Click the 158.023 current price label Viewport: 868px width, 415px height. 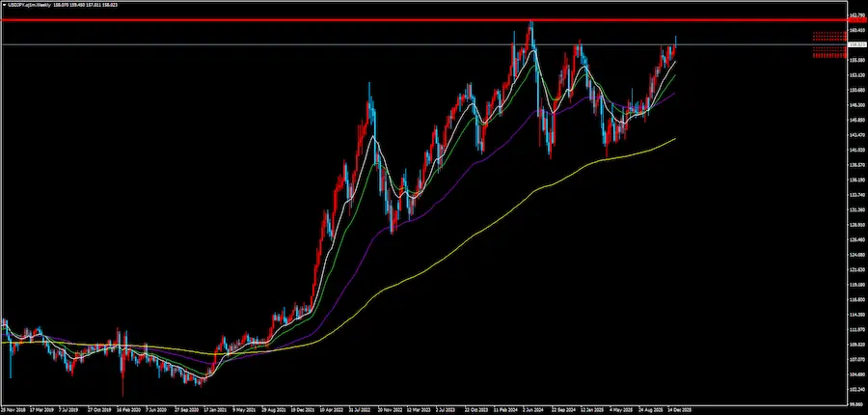click(x=855, y=44)
